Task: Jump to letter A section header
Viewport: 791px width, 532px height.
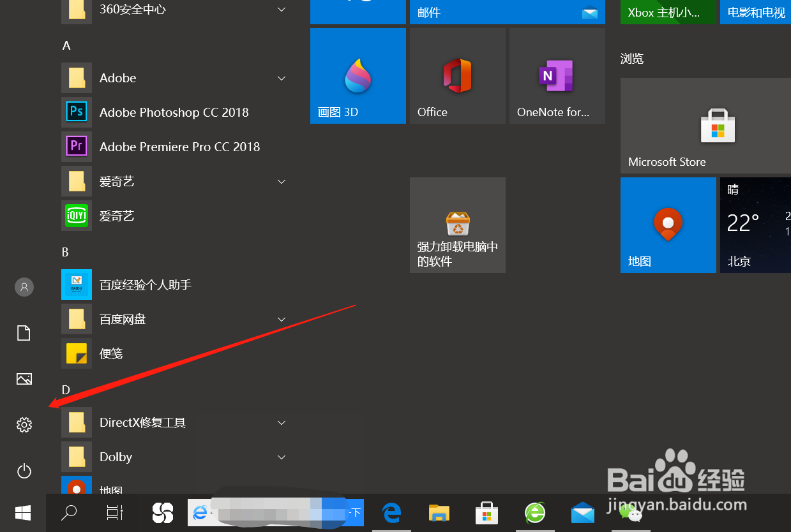Action: (x=66, y=46)
